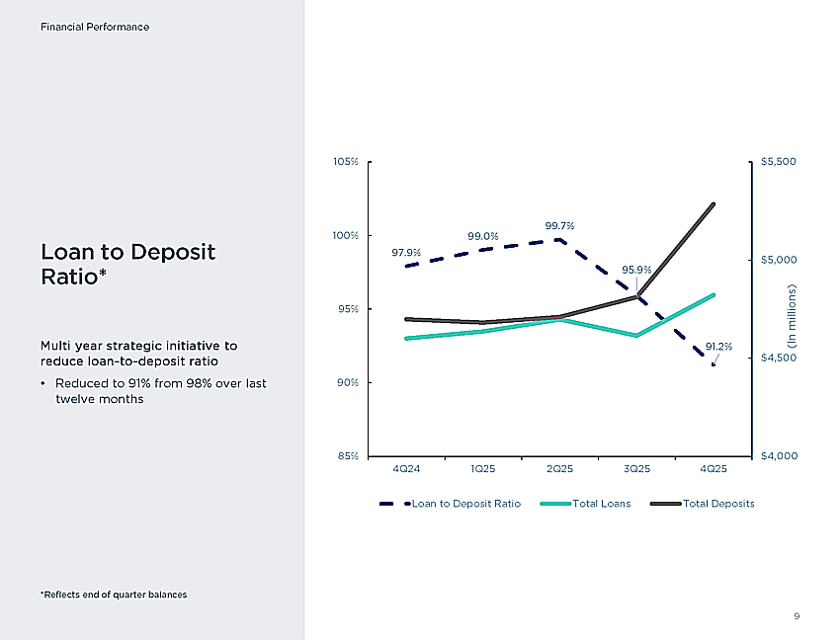Click the 99.7% data label
This screenshot has height=640, width=840.
tap(559, 226)
